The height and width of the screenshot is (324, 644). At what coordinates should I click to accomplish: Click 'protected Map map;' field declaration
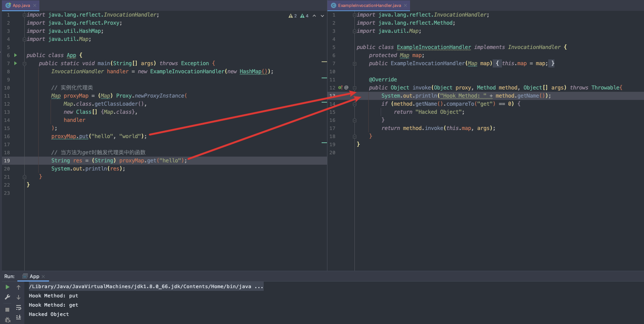396,55
